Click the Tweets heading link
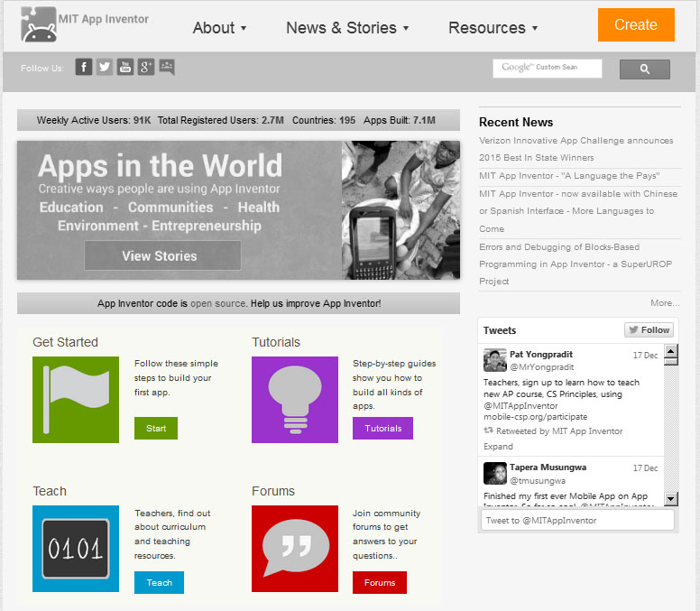Viewport: 700px width, 611px height. tap(500, 330)
